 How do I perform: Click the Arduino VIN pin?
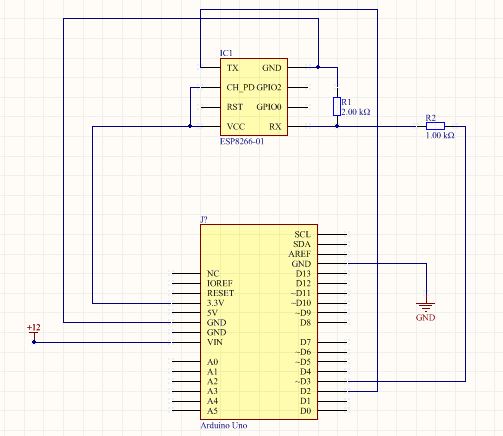click(186, 342)
